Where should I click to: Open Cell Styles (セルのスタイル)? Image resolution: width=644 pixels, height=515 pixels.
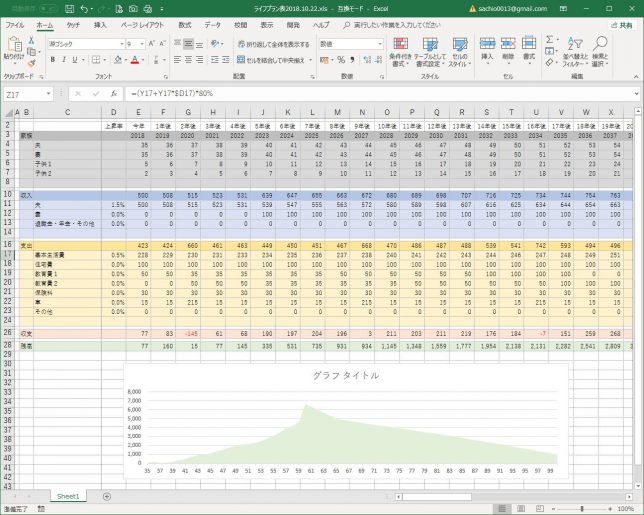460,52
